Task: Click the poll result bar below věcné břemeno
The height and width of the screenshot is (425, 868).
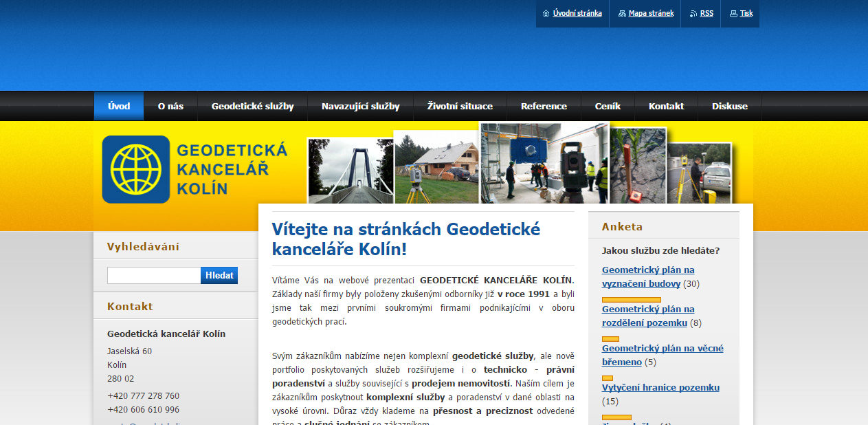Action: click(608, 378)
